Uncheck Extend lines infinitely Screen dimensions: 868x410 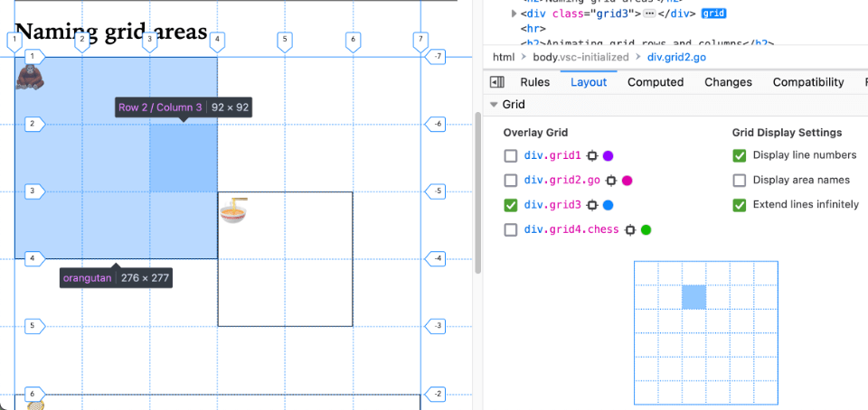tap(740, 205)
